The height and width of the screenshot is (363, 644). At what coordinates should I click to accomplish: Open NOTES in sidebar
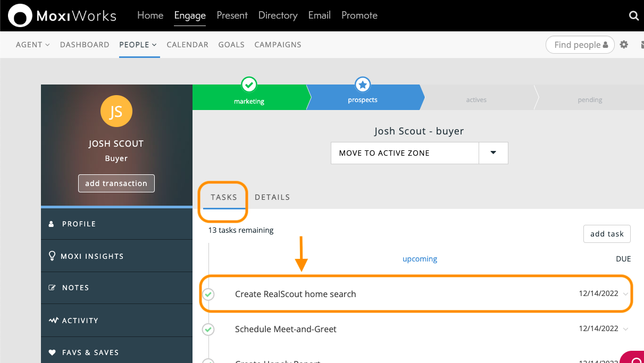[x=116, y=288]
